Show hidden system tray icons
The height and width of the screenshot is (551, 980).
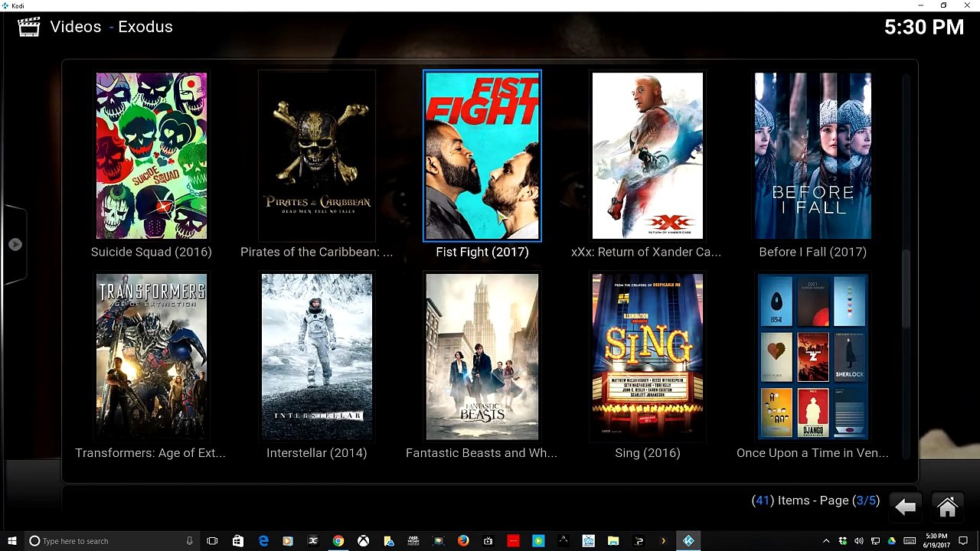click(x=826, y=541)
